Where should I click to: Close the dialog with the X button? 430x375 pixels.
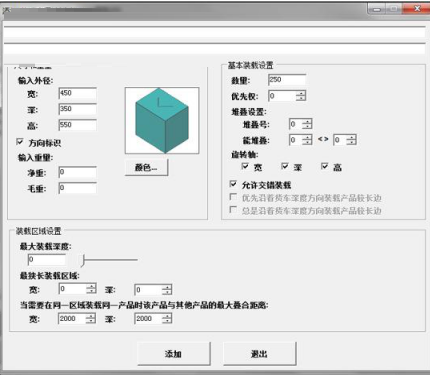(417, 9)
